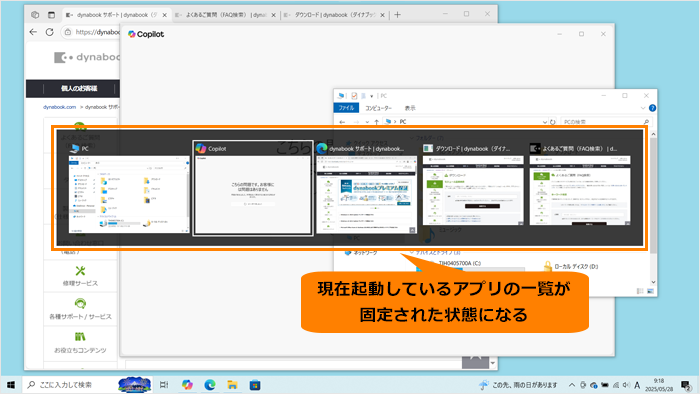Click the weather widget on taskbar
This screenshot has width=700, height=394.
[518, 385]
